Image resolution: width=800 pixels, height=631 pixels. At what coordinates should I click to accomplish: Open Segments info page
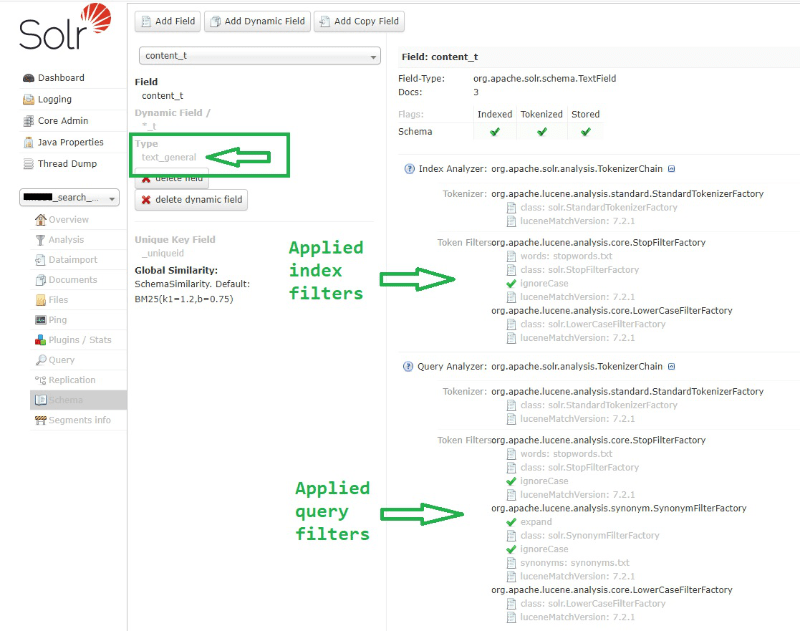80,420
